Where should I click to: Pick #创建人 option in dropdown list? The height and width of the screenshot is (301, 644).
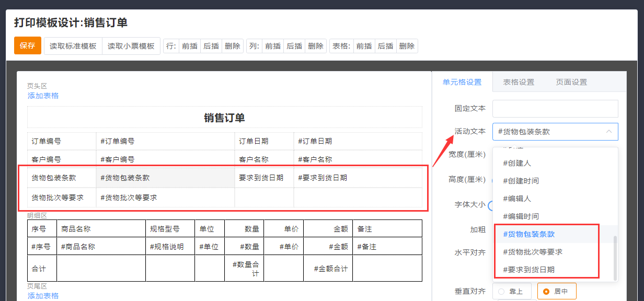(x=516, y=163)
